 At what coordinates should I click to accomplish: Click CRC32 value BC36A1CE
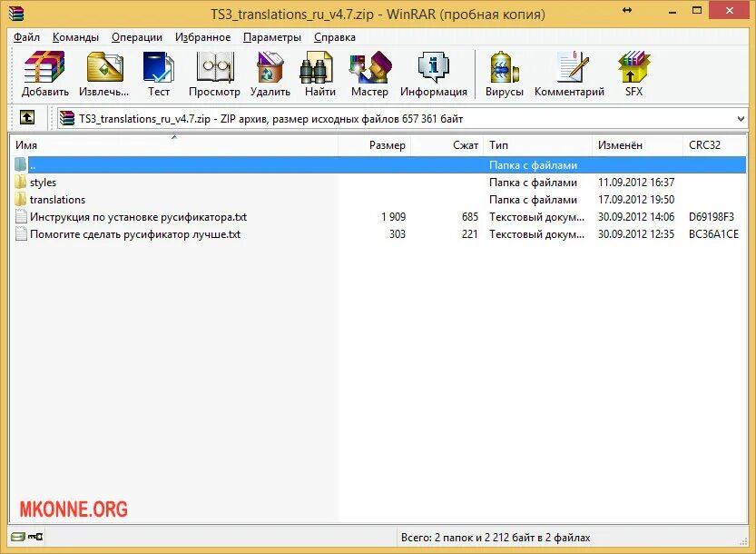[x=713, y=234]
